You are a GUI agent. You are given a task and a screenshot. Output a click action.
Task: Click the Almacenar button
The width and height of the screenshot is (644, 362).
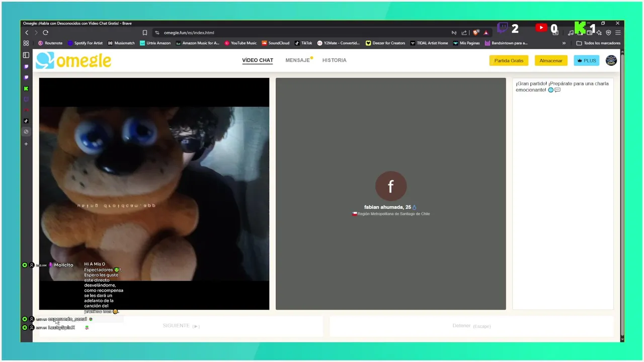551,60
